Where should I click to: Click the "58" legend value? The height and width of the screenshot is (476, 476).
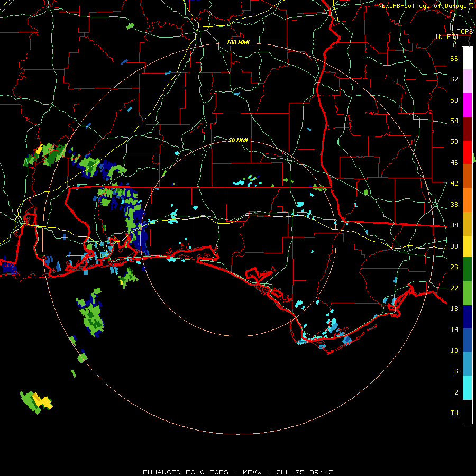pyautogui.click(x=454, y=100)
